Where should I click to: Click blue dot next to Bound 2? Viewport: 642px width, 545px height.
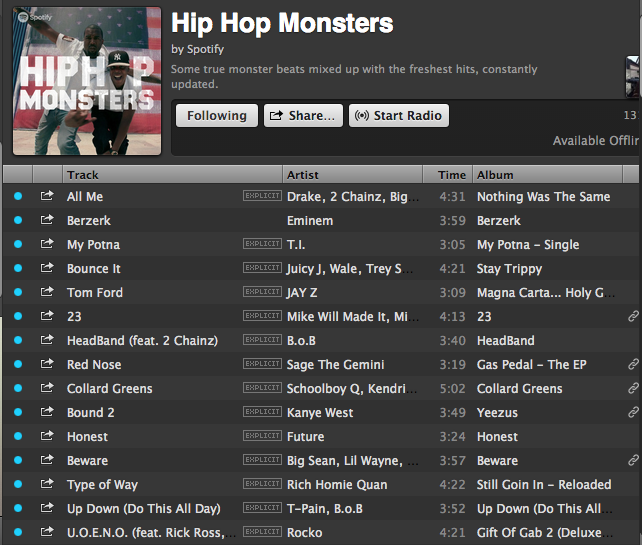(x=18, y=412)
